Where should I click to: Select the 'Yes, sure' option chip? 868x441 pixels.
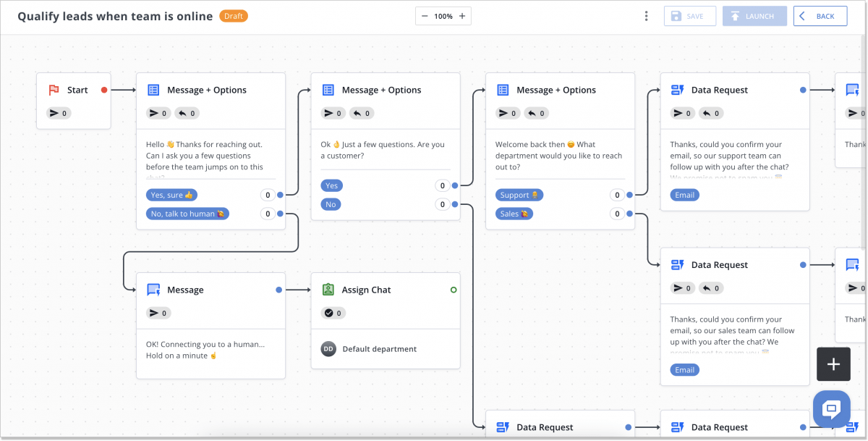[x=172, y=195]
